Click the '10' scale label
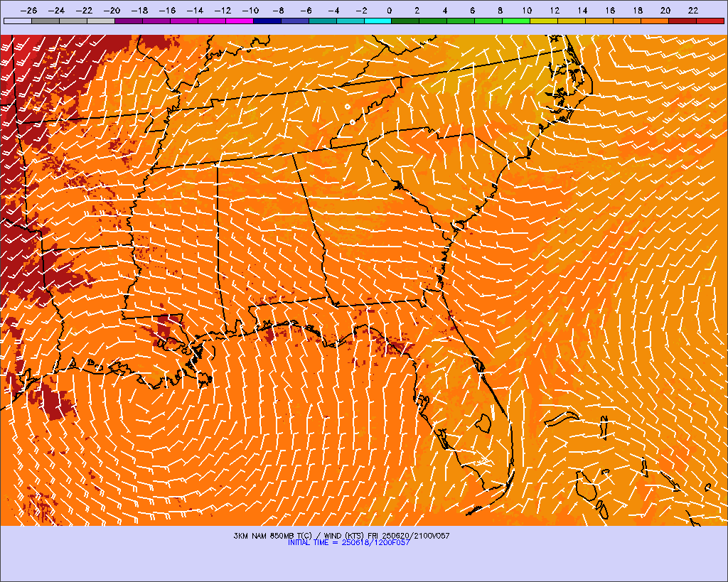The height and width of the screenshot is (582, 728). coord(527,10)
